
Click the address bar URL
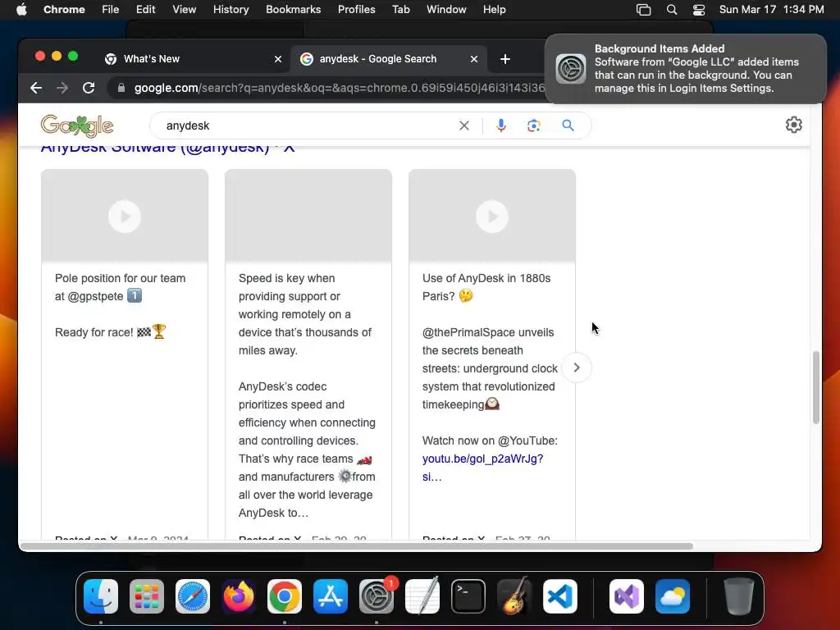click(x=339, y=88)
